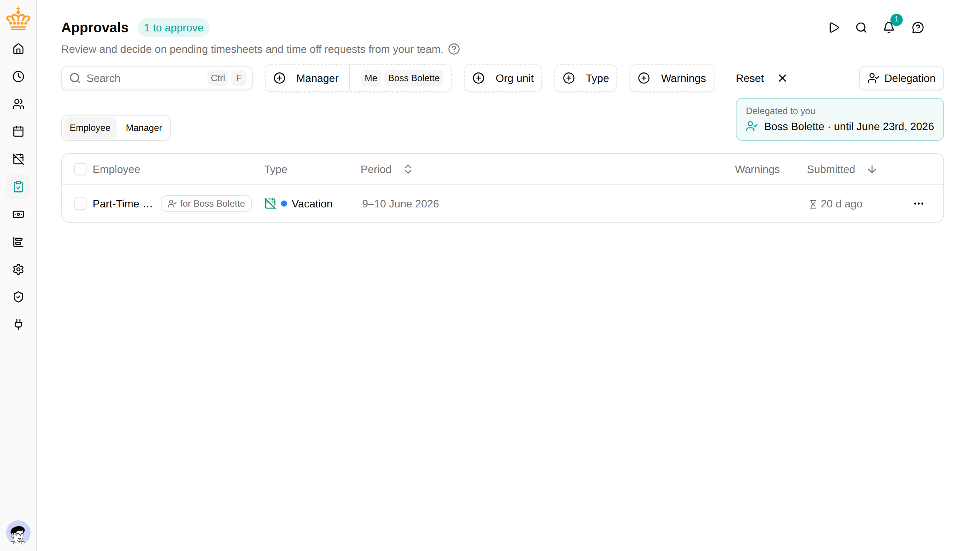Screen dimensions: 980x551
Task: Focus the Search input field
Action: [157, 78]
